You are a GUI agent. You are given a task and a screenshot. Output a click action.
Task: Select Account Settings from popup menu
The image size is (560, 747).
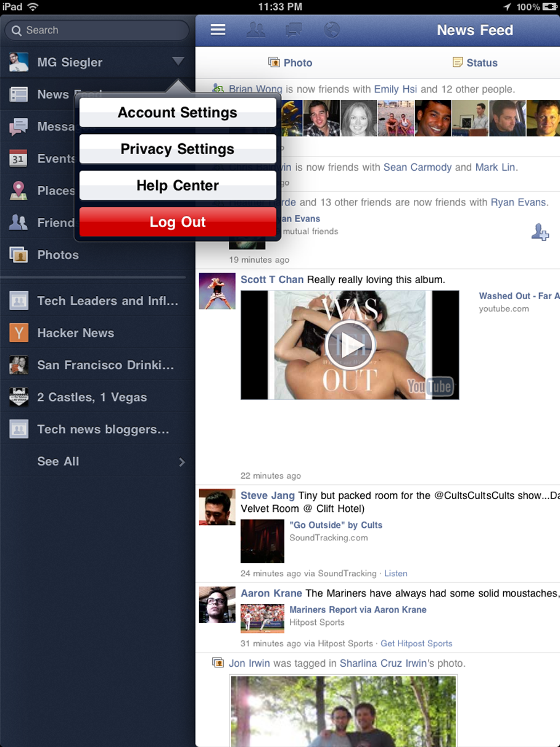[178, 113]
